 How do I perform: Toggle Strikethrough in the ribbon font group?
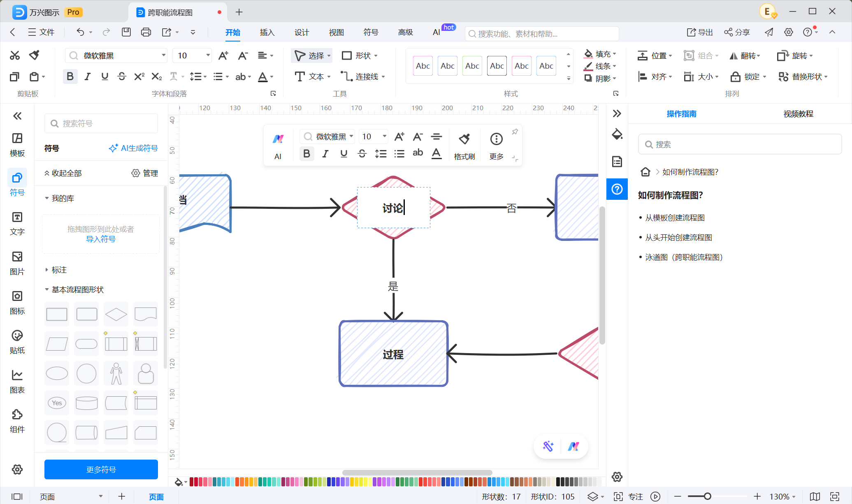tap(122, 76)
